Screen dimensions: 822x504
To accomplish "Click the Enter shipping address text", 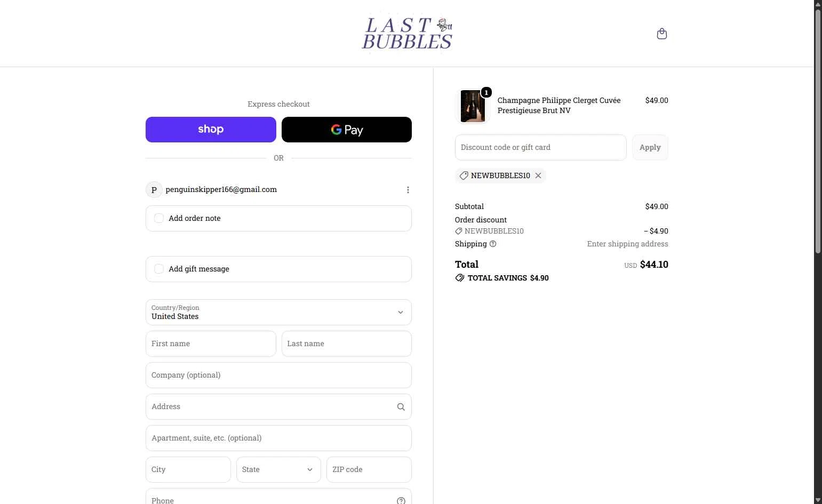I will coord(627,244).
